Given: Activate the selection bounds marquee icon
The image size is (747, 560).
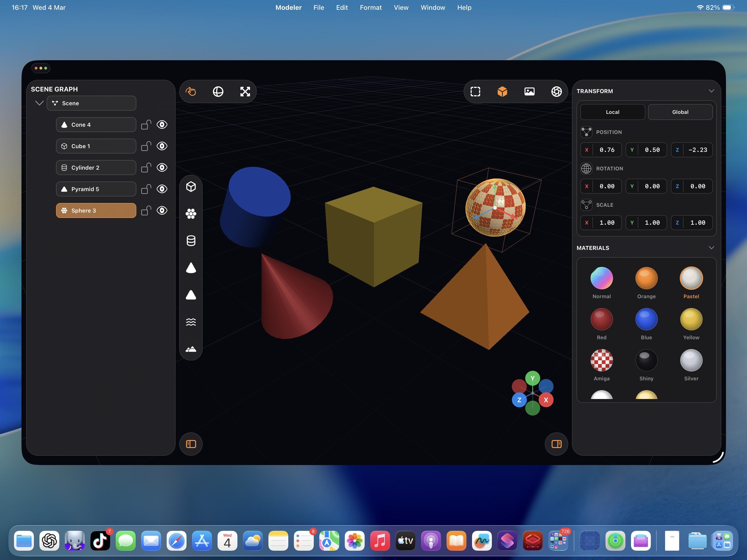Looking at the screenshot, I should 475,91.
